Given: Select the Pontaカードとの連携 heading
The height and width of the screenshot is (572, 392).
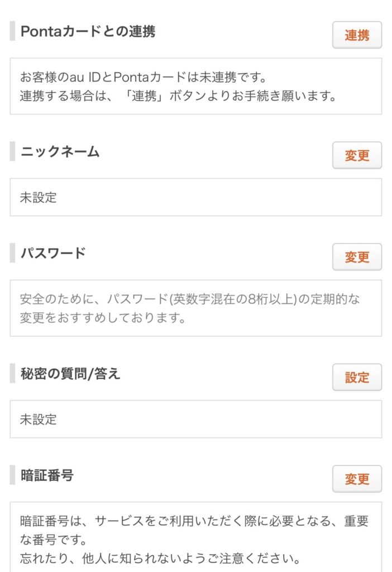Looking at the screenshot, I should 88,31.
